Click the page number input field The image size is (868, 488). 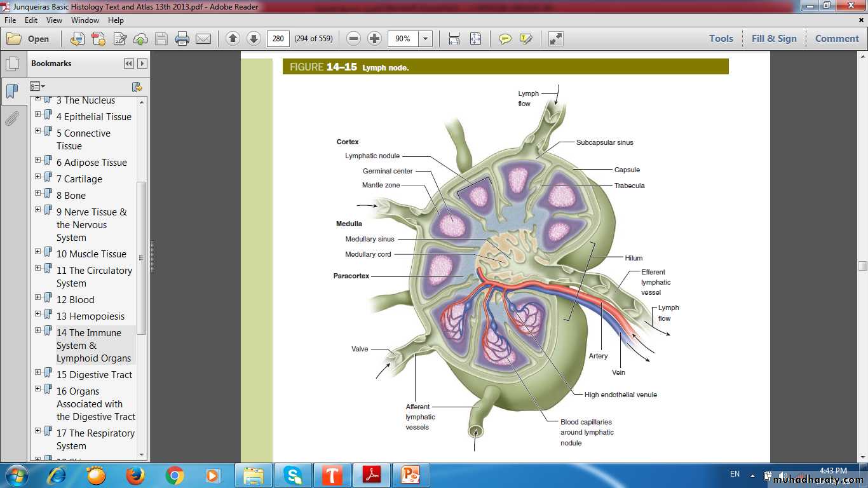[278, 39]
